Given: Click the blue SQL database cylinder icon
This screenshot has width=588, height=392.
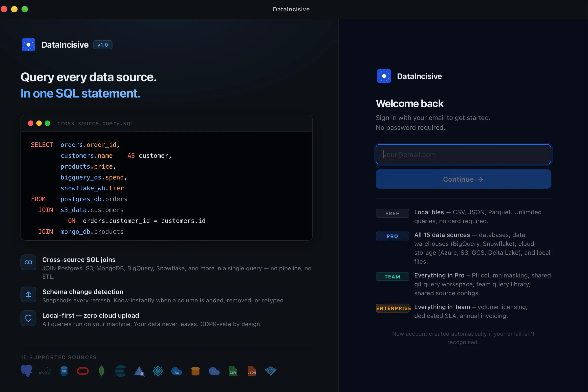Looking at the screenshot, I should pos(64,371).
